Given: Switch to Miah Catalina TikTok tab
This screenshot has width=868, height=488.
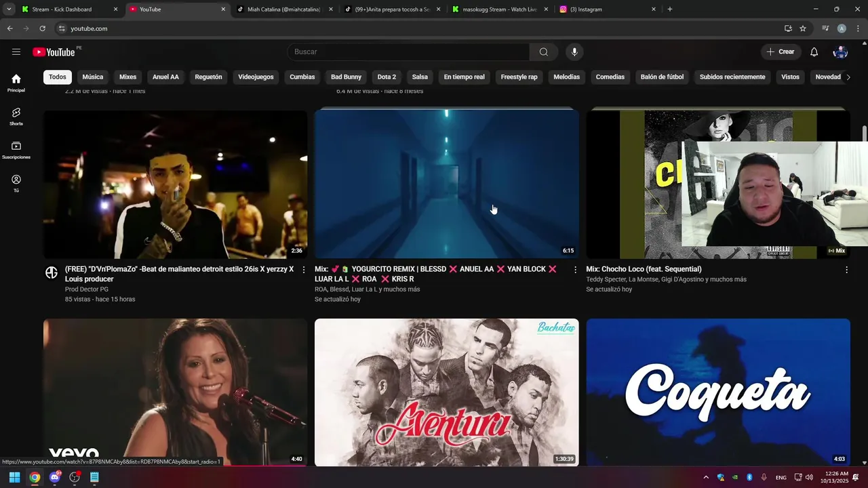Looking at the screenshot, I should click(x=283, y=9).
